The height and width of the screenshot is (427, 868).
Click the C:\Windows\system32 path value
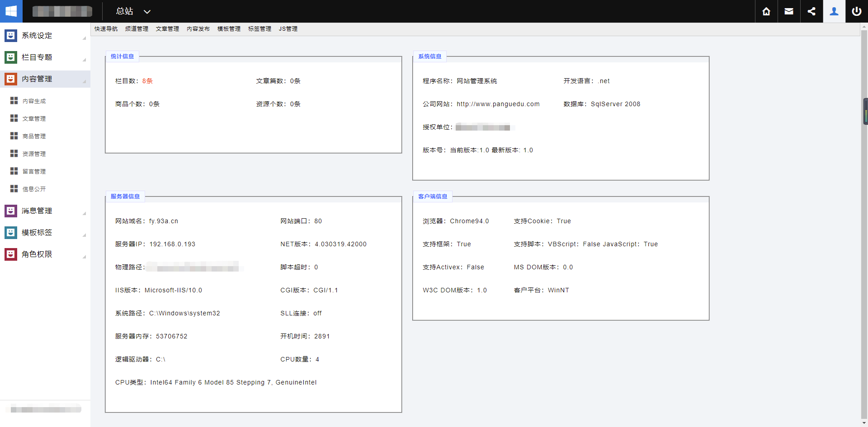point(184,313)
